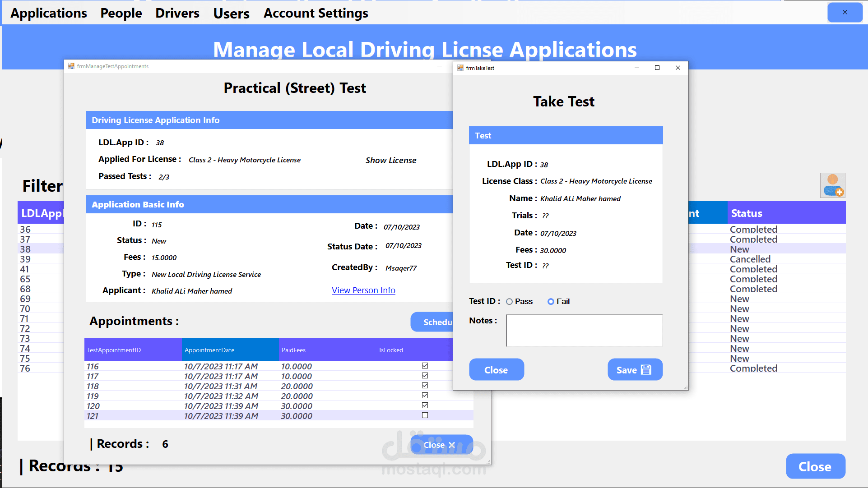Click the frmManageTestAppointments window icon
This screenshot has height=488, width=868.
[71, 66]
